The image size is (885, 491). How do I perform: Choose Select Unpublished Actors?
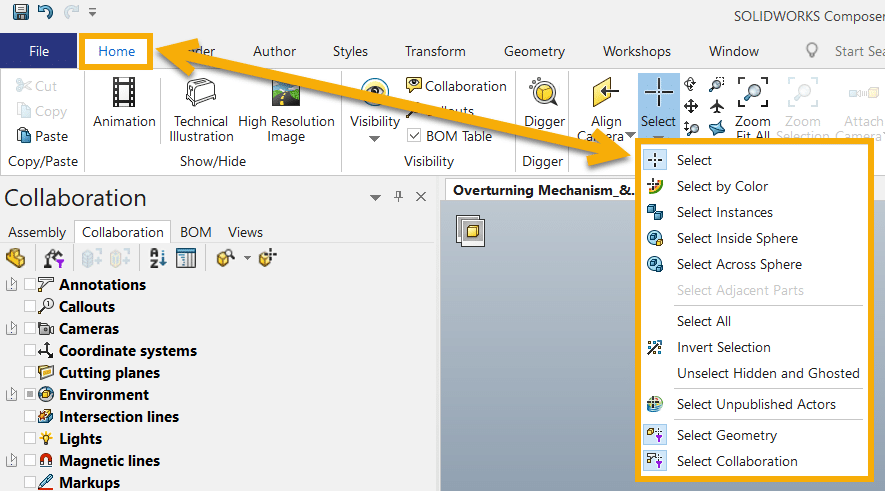[754, 404]
